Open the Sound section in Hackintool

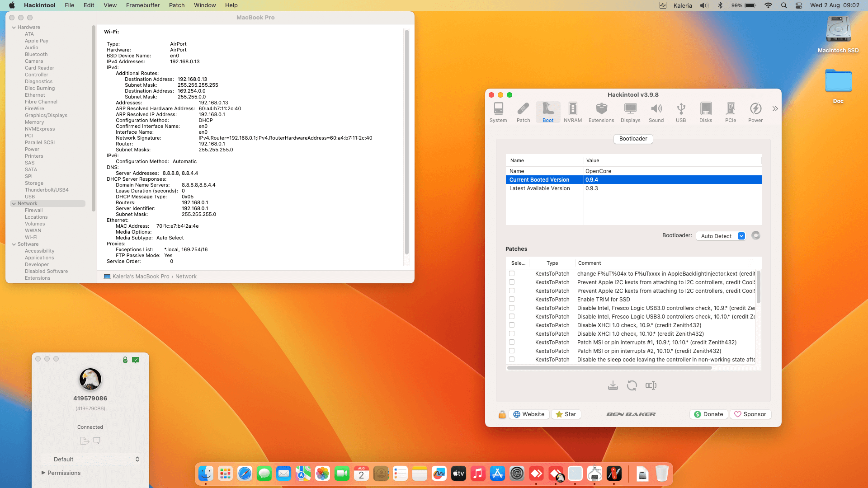click(x=656, y=112)
